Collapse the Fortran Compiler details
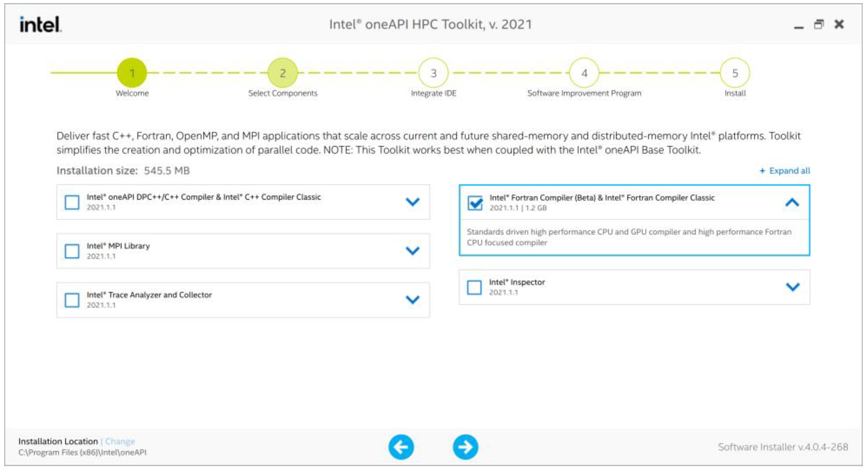 pos(792,202)
